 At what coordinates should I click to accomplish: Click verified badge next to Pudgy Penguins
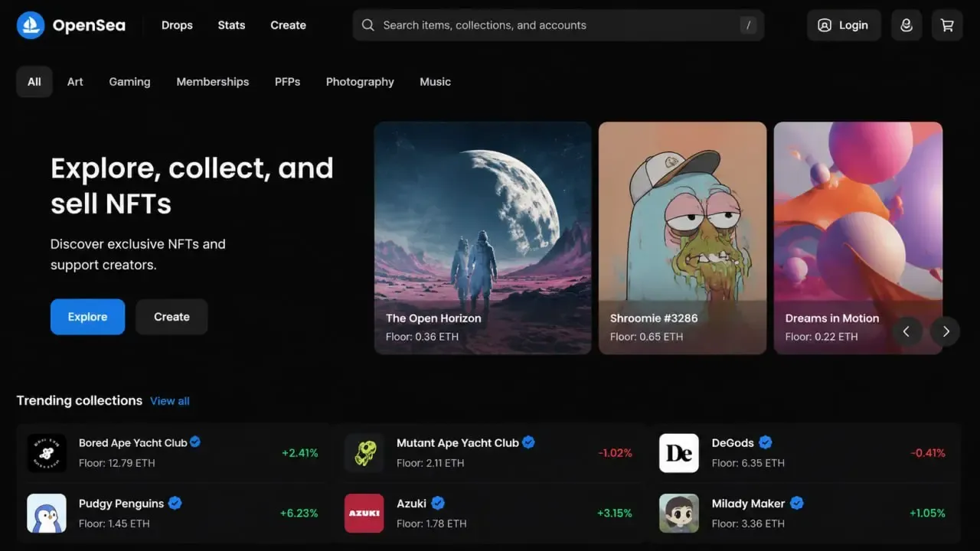175,503
